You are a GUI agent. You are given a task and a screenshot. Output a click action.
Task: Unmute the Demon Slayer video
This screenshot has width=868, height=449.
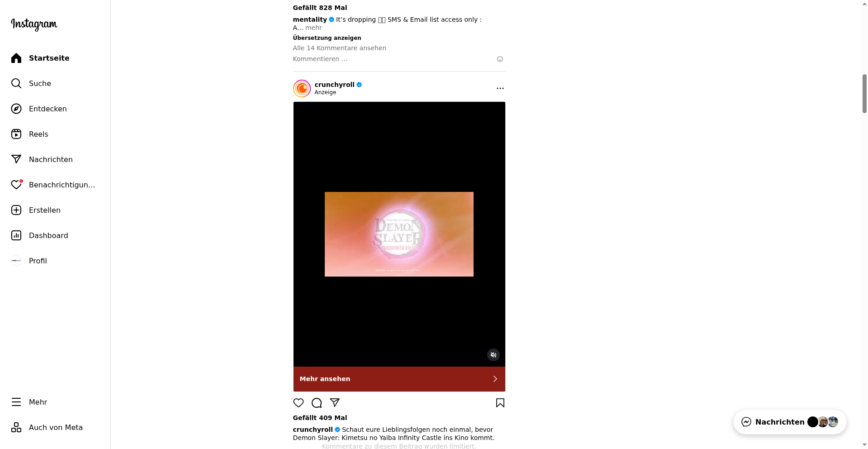[493, 355]
